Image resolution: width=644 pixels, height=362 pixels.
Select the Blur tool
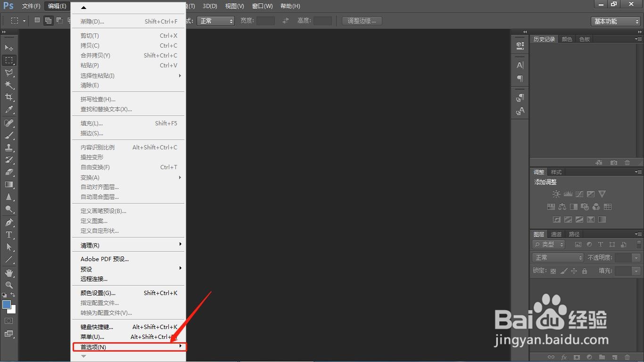tap(9, 197)
